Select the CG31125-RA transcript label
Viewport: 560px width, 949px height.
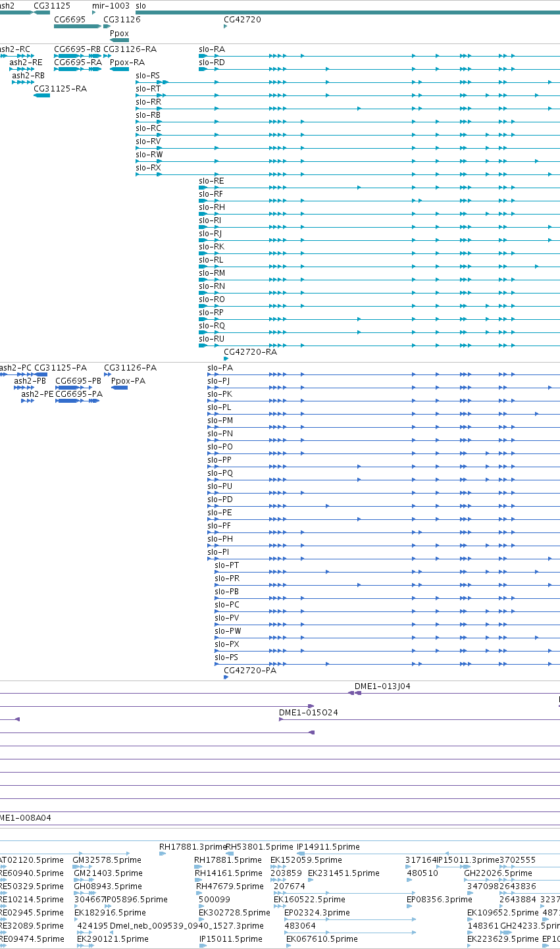coord(60,89)
